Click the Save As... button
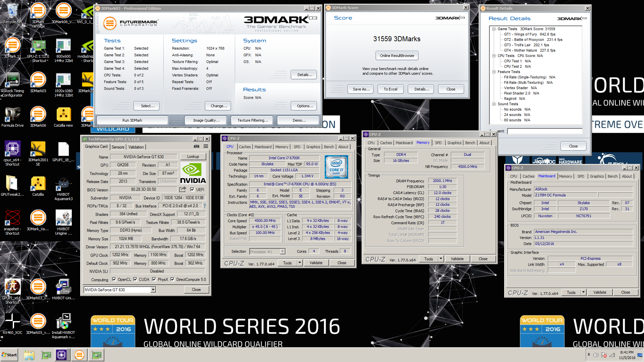 tap(361, 89)
